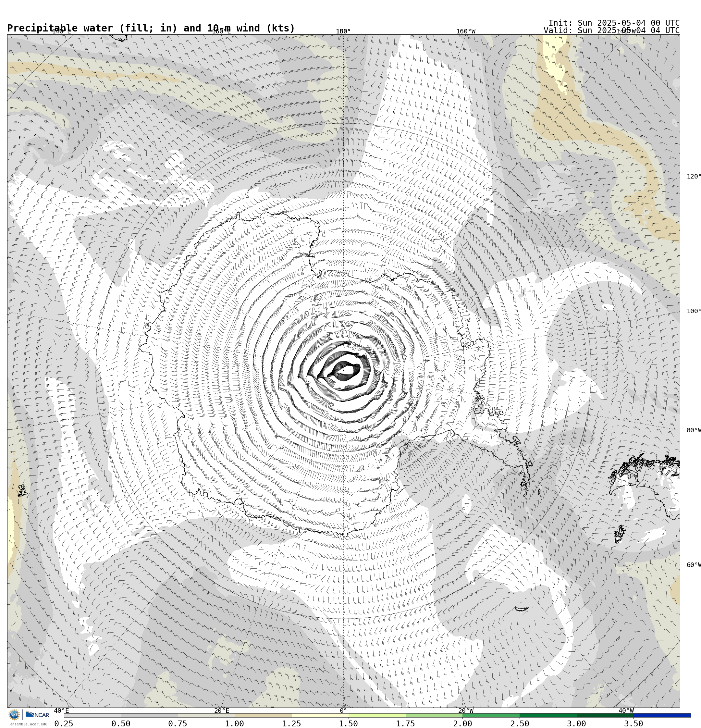Click the 0.25 colorbar tick label
This screenshot has height=728, width=701.
(x=64, y=723)
